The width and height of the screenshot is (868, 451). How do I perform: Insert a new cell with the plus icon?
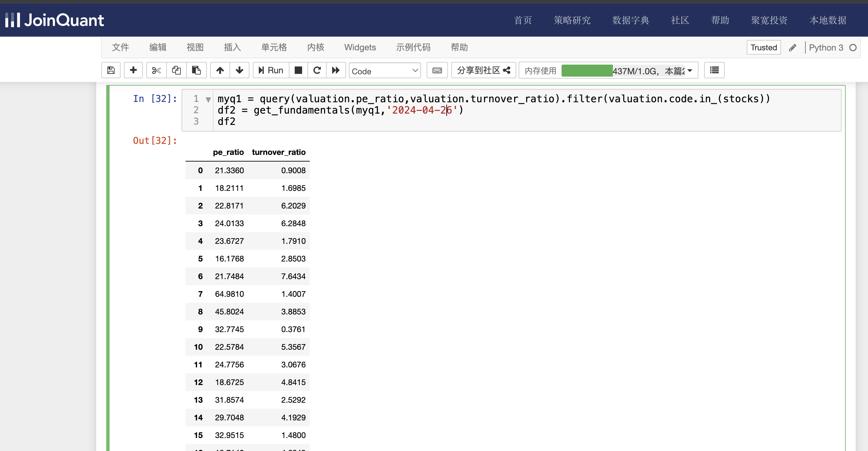pyautogui.click(x=133, y=70)
